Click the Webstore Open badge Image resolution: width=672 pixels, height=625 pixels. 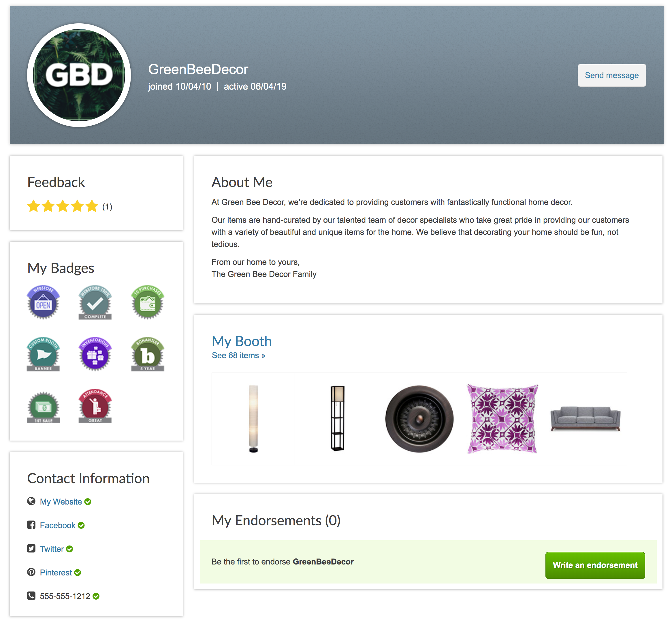[x=43, y=302]
